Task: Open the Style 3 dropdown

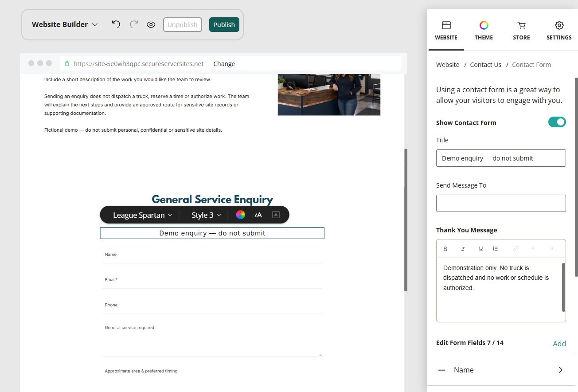Action: (x=206, y=215)
